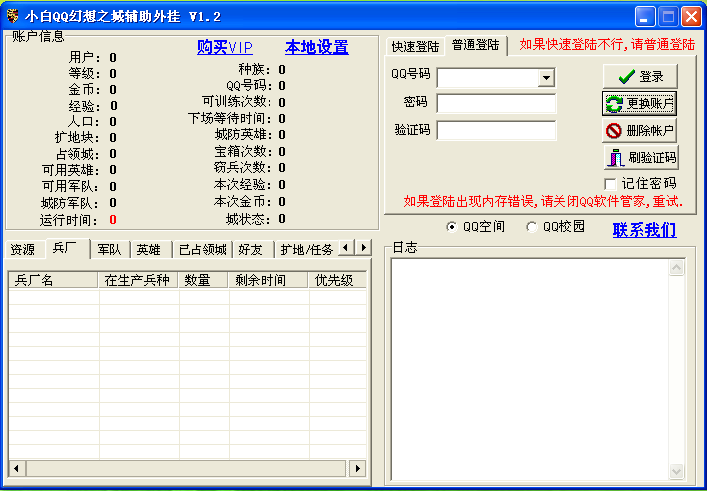
Task: Select the QQ校园 radio button
Action: click(x=532, y=227)
